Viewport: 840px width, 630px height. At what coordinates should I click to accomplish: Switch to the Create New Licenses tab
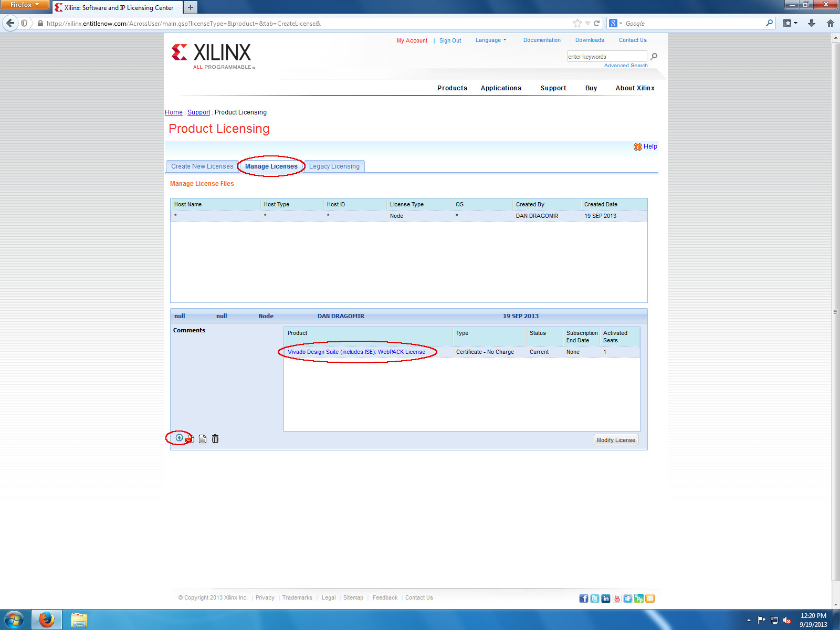click(x=202, y=166)
